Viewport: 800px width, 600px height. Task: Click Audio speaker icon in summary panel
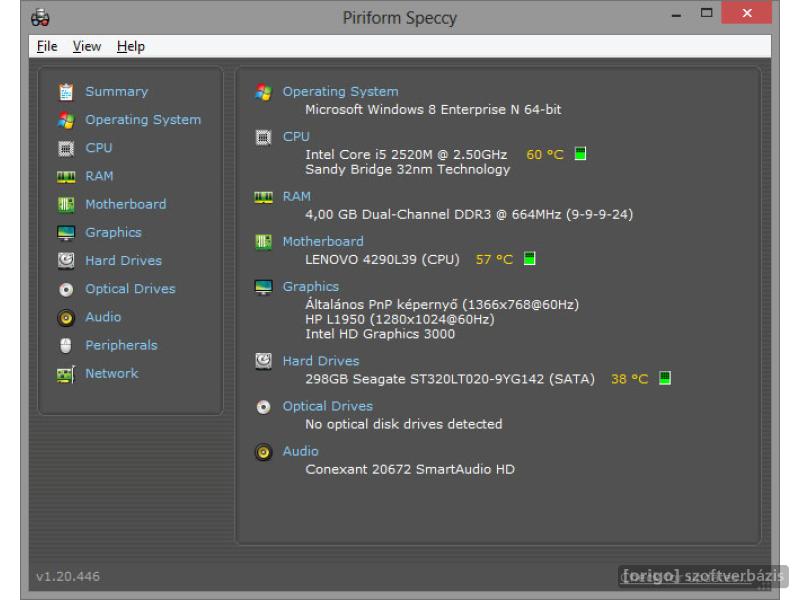pos(263,452)
